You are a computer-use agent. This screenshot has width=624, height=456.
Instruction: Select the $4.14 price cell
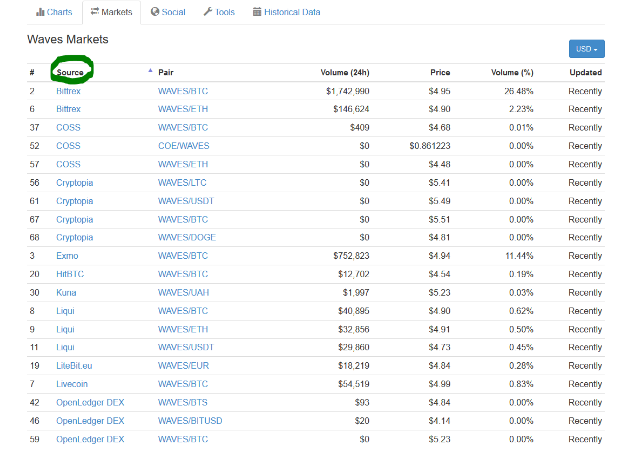tap(439, 421)
